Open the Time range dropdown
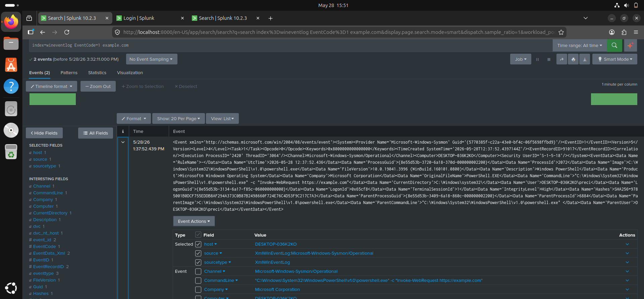 580,45
